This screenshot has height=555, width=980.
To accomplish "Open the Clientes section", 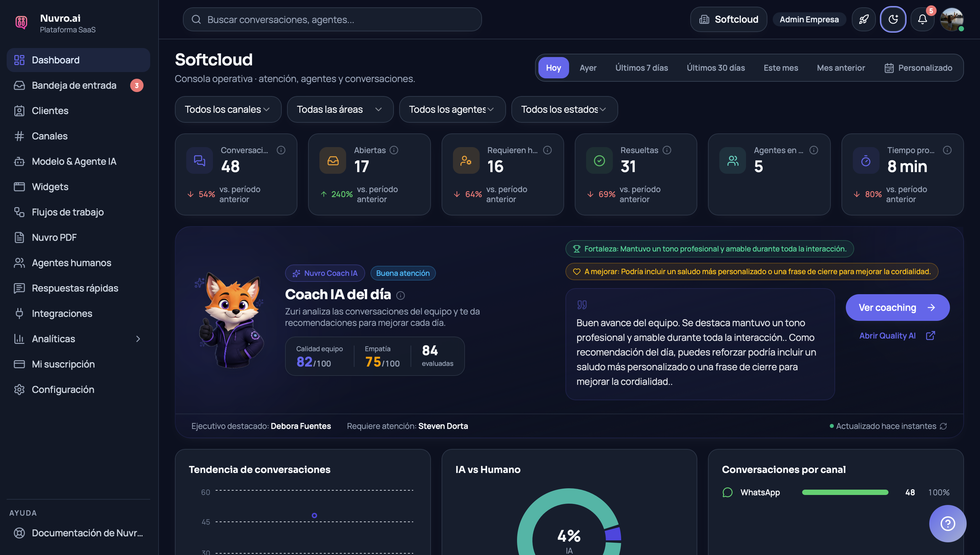I will [x=78, y=110].
